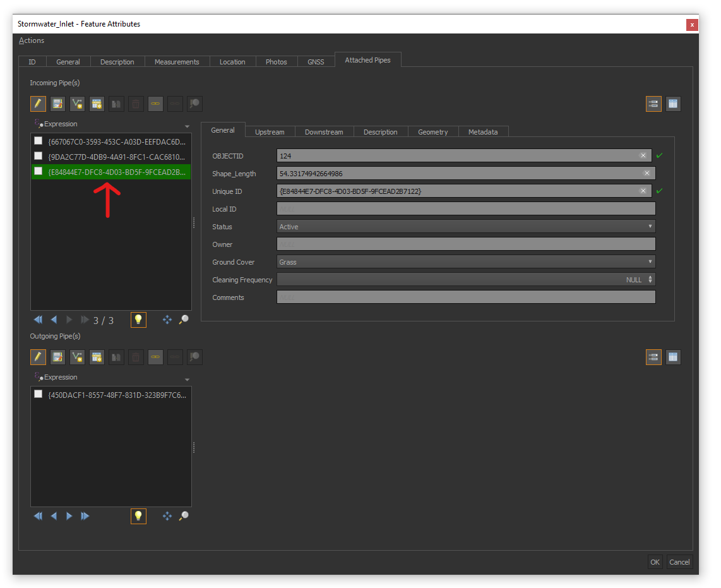Pan map to current outgoing pipe
The height and width of the screenshot is (588, 721).
coord(167,516)
